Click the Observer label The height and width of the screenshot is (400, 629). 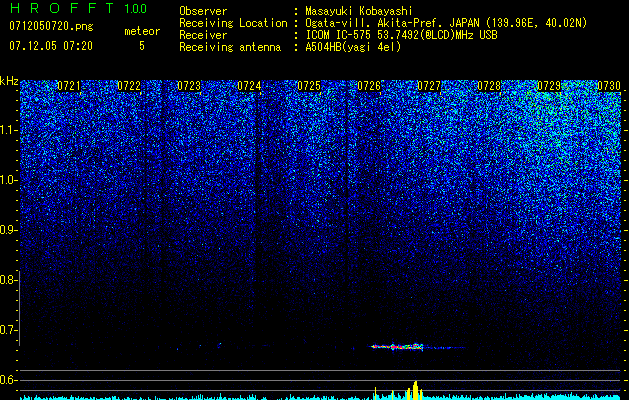pos(203,11)
